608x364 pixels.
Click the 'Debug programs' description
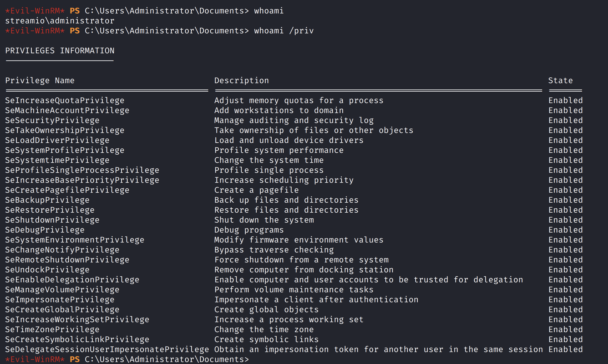click(x=249, y=230)
